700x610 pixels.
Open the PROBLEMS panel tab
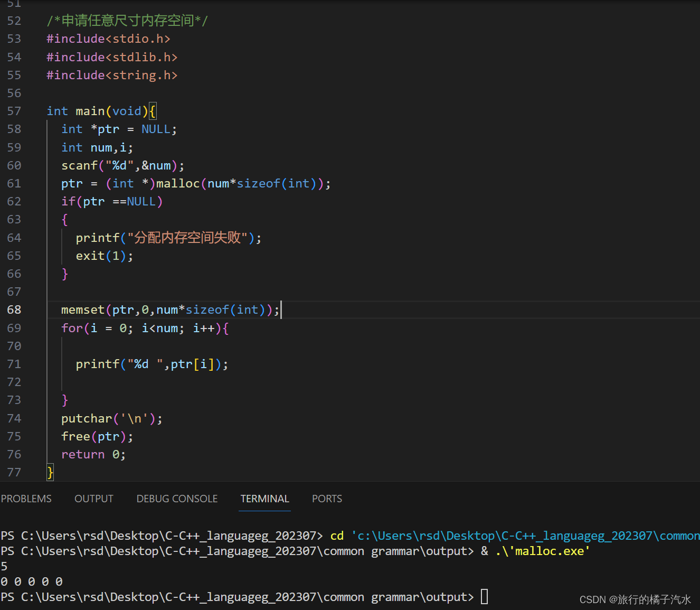coord(26,499)
